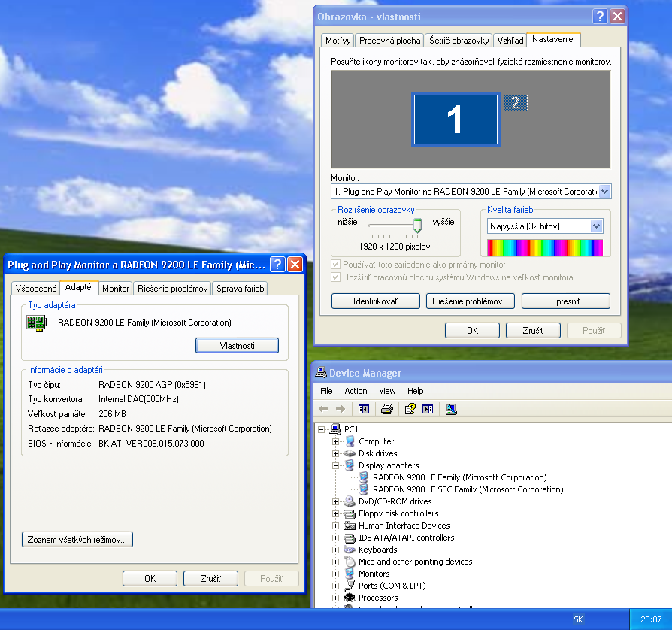This screenshot has width=672, height=630.
Task: Toggle 'Rozšíriť pracovnú plochu' checkbox
Action: click(336, 277)
